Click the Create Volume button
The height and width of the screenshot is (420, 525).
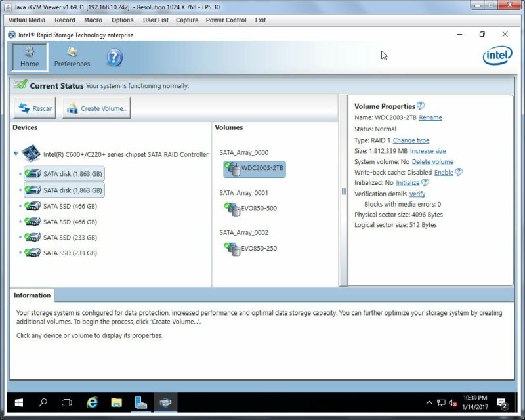click(96, 108)
